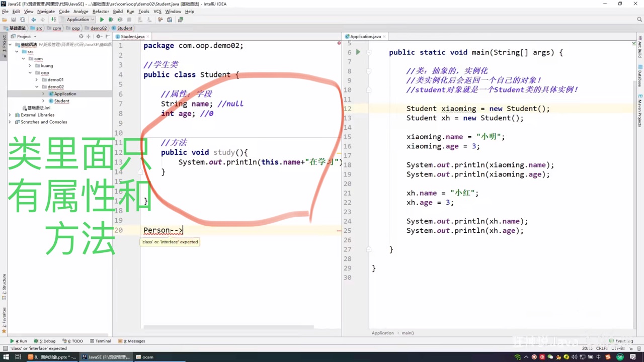Open the Terminal tool window

click(100, 341)
